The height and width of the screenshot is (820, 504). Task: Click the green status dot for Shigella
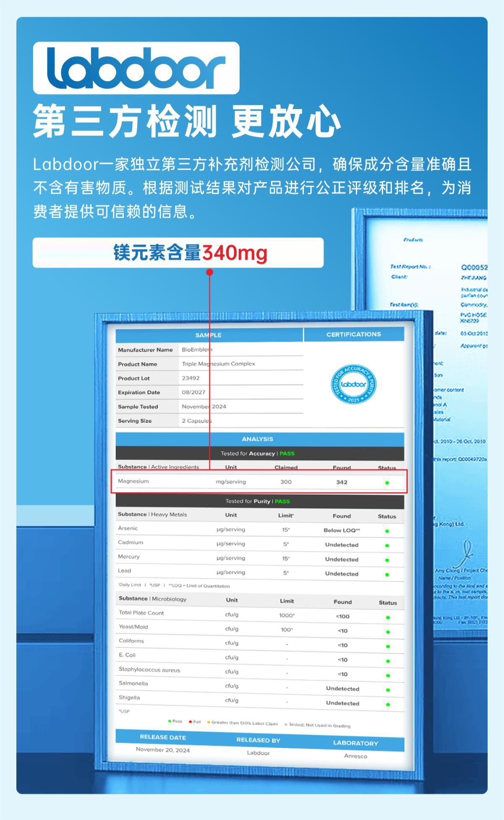[x=388, y=705]
